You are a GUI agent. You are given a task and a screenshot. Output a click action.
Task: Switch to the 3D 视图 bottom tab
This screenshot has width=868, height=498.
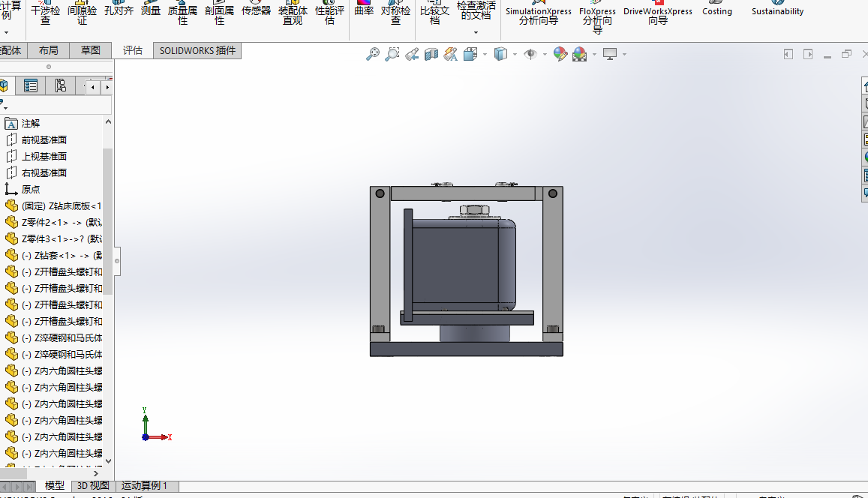click(x=93, y=486)
